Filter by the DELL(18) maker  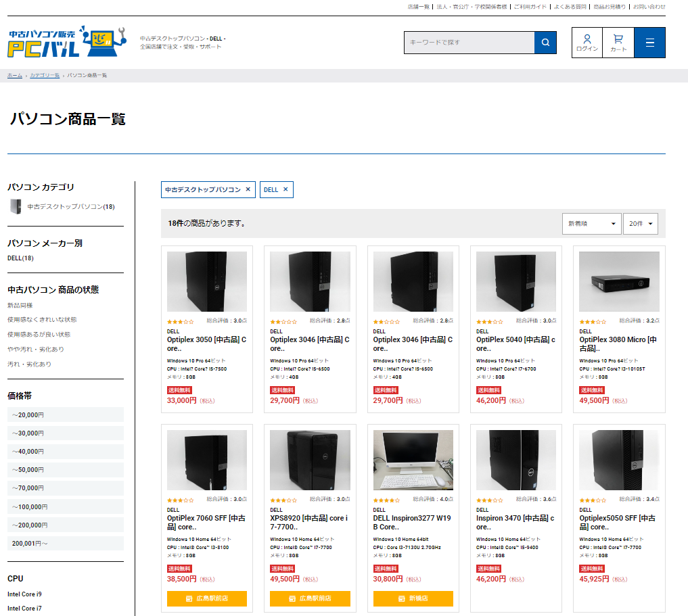(20, 258)
